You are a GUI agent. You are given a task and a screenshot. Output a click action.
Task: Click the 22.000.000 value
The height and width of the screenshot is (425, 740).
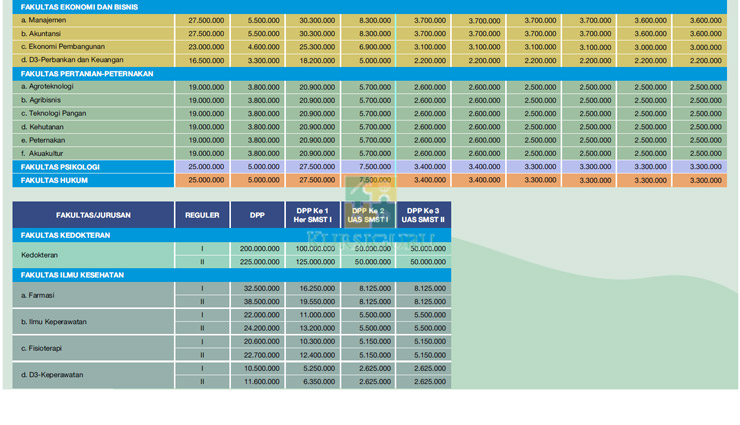pos(261,315)
